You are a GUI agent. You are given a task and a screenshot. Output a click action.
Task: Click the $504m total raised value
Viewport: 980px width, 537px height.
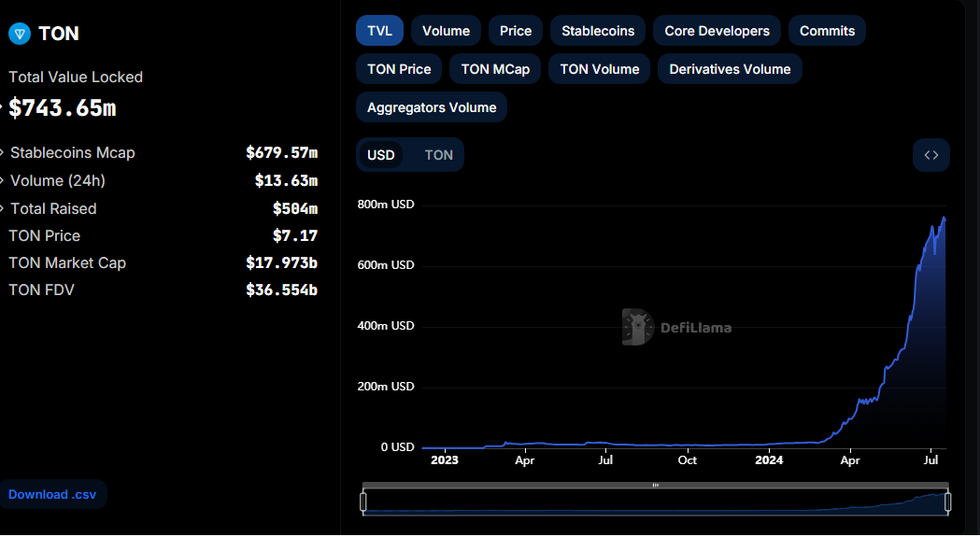point(295,208)
